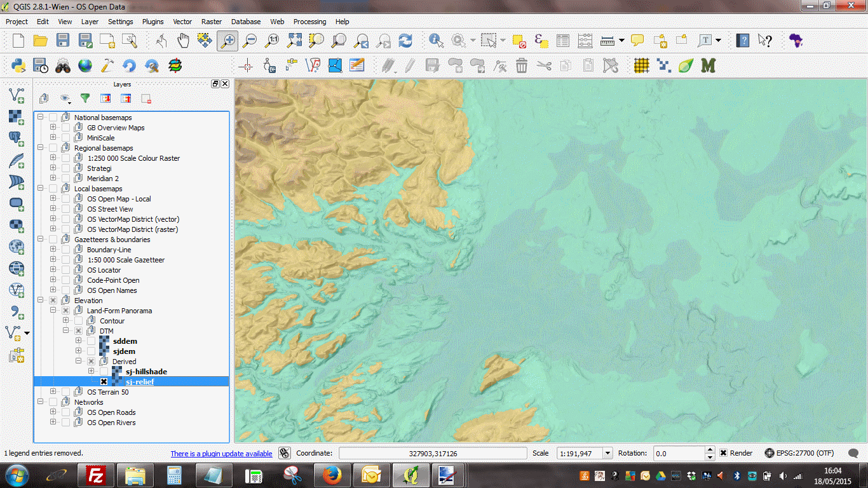The width and height of the screenshot is (868, 488).
Task: Tick the Contour group checkbox
Action: point(78,321)
